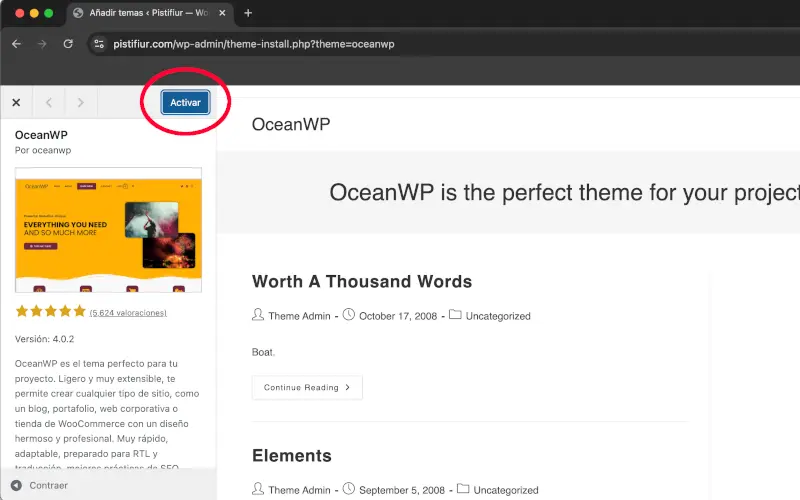Select the Añadir temas browser tab

[x=148, y=13]
